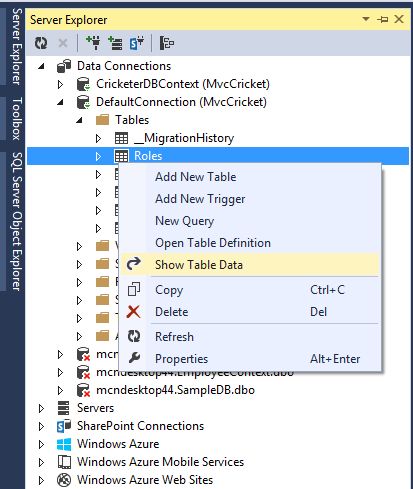The image size is (413, 489).
Task: Click the Windows Azure services toolbar icon
Action: coord(167,43)
